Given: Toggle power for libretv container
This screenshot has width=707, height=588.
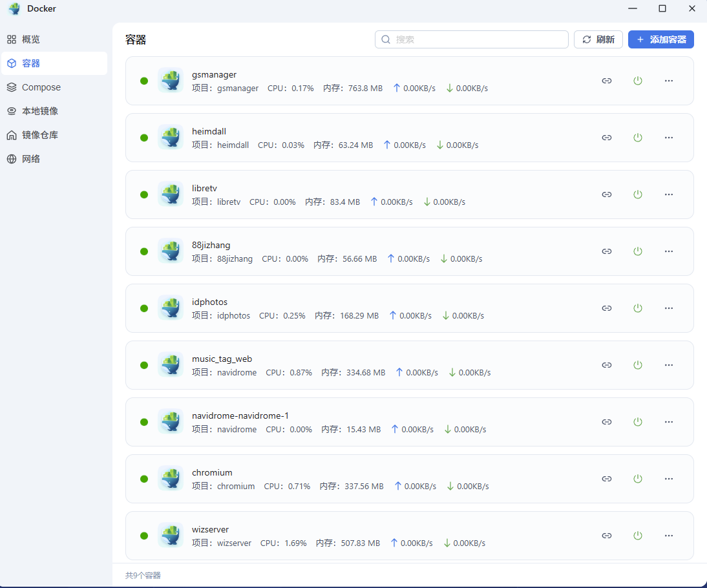Looking at the screenshot, I should 638,194.
